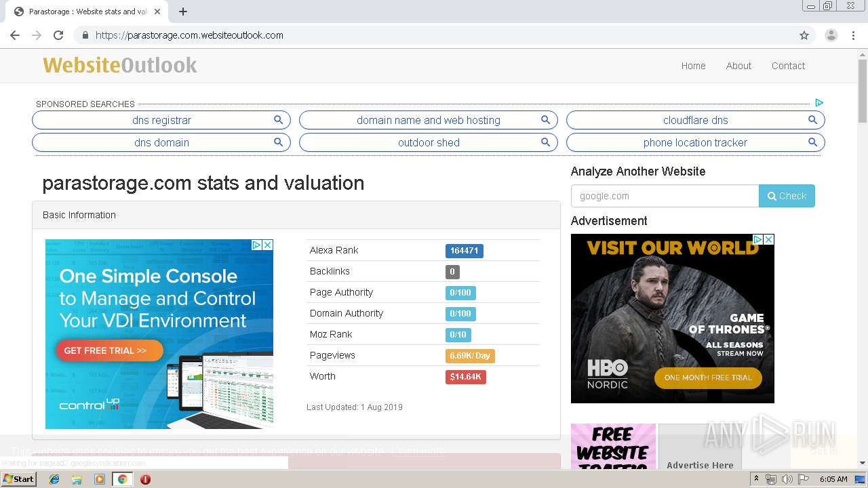This screenshot has height=488, width=868.
Task: Open the red Opera-style taskbar icon
Action: tap(145, 479)
